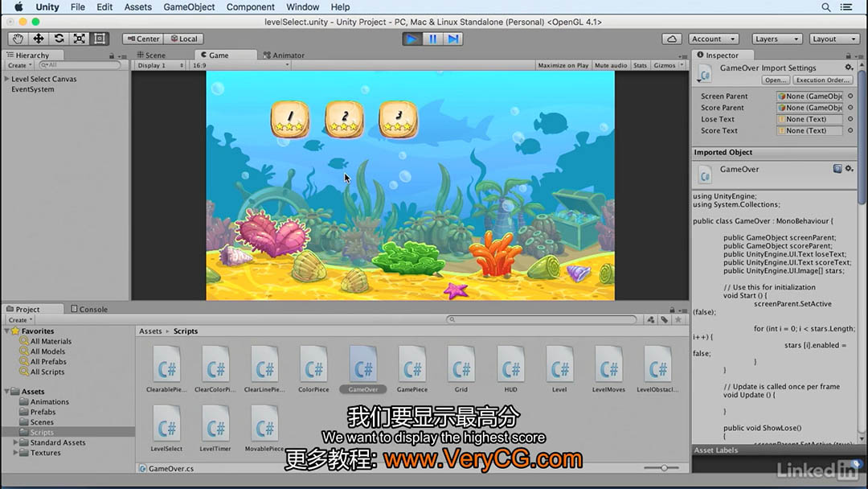
Task: Toggle the Project panel lock
Action: pyautogui.click(x=672, y=310)
